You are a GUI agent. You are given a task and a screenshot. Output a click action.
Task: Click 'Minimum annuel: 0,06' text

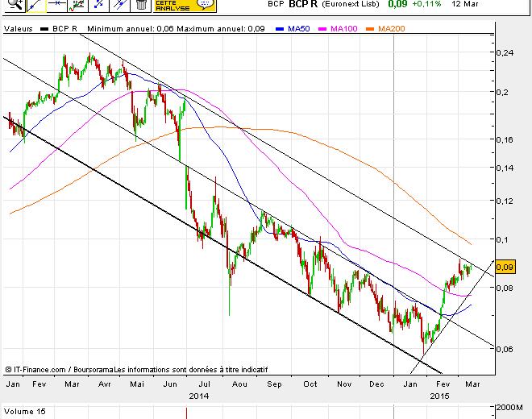131,29
